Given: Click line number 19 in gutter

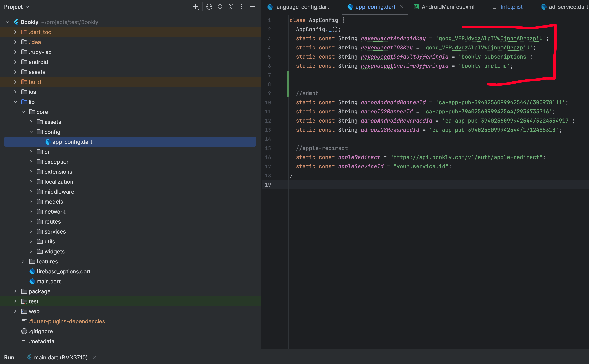Looking at the screenshot, I should 268,185.
